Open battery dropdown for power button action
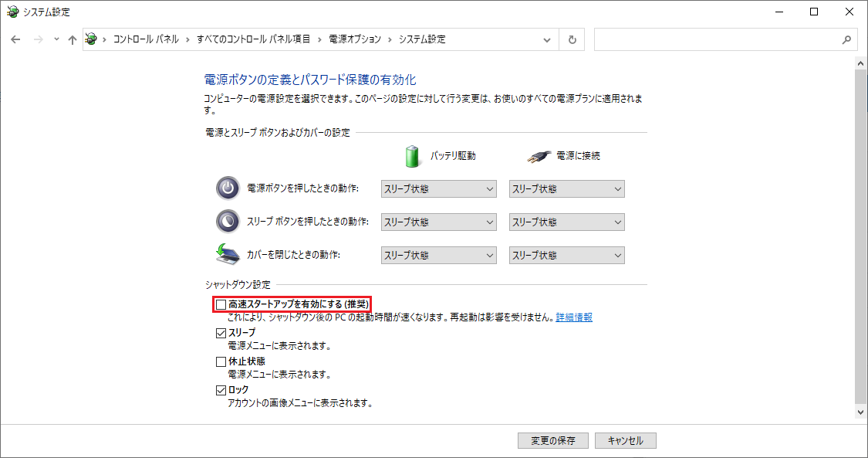 (x=438, y=189)
